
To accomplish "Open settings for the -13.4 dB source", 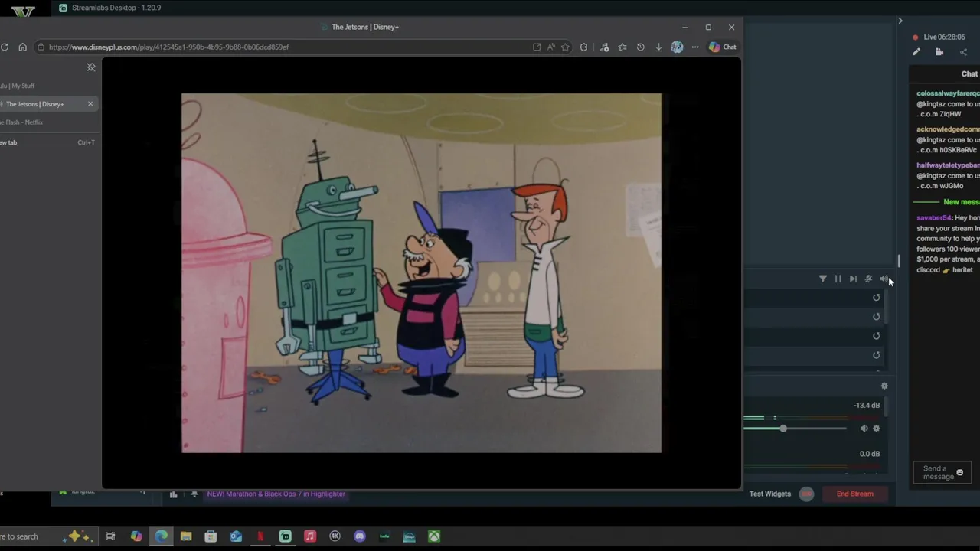I will point(877,429).
